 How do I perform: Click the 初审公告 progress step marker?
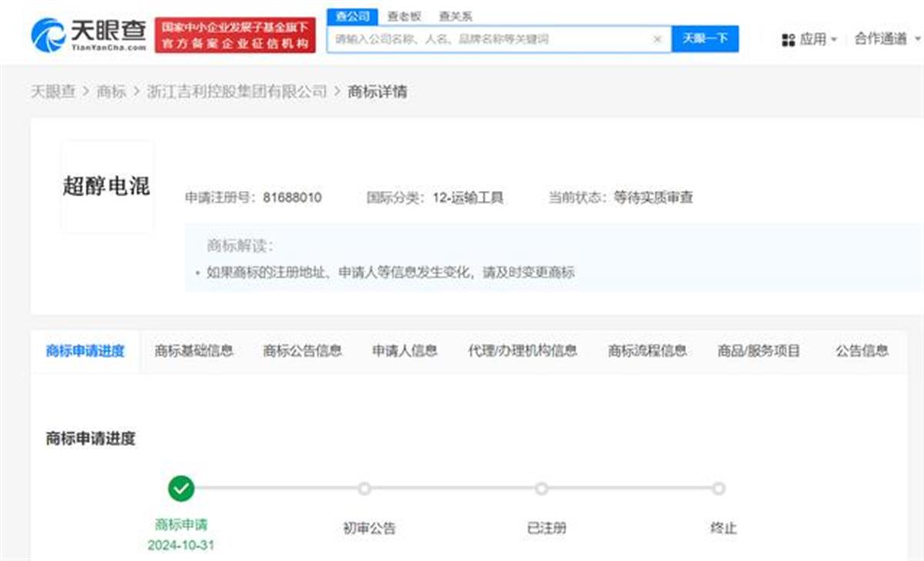click(x=364, y=489)
